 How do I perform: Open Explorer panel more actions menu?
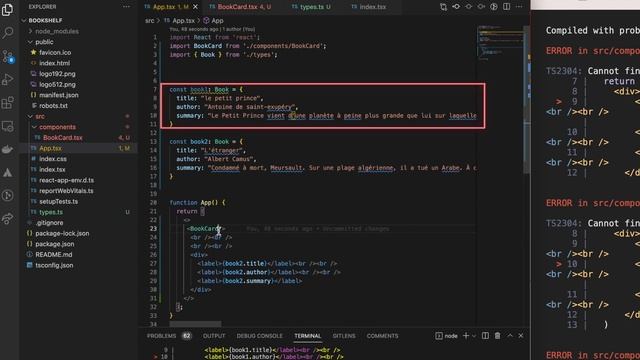tap(127, 7)
